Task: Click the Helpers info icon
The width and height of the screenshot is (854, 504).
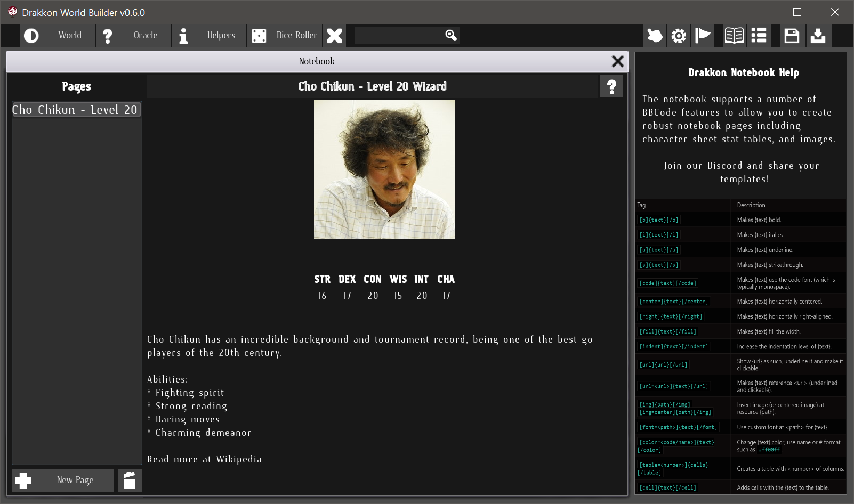Action: [x=183, y=36]
